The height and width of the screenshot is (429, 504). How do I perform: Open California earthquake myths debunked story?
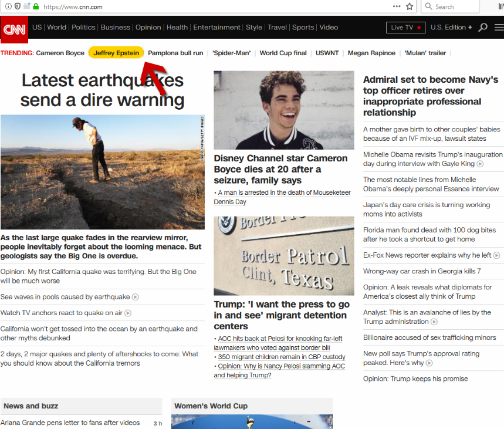(x=99, y=333)
